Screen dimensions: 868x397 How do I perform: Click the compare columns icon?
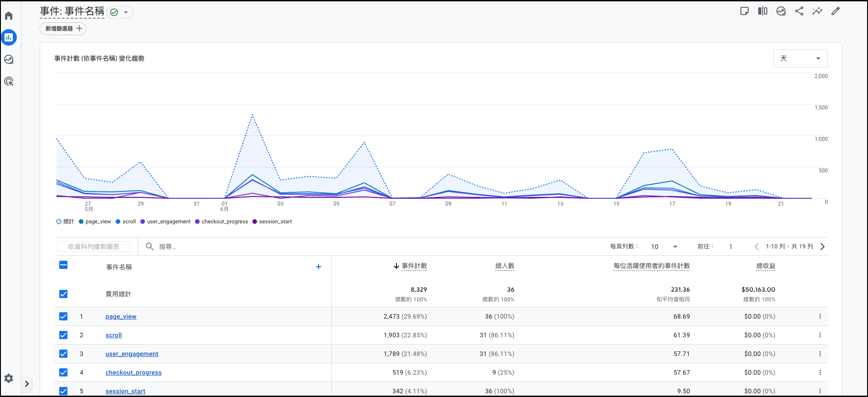pos(763,11)
